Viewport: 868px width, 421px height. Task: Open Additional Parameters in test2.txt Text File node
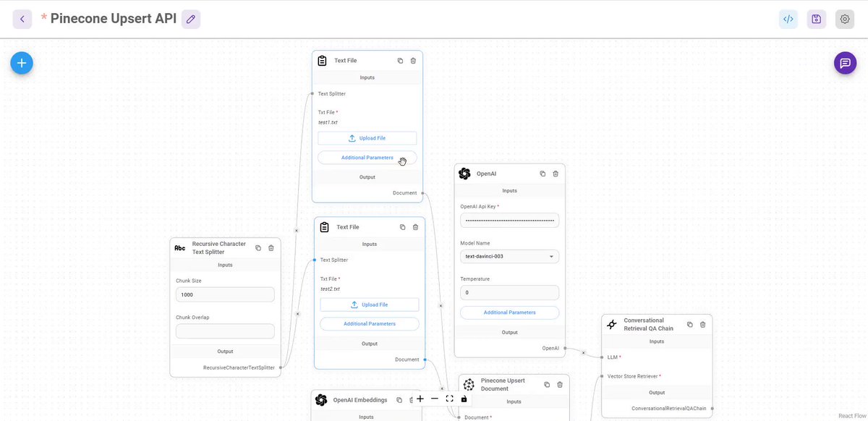[370, 324]
